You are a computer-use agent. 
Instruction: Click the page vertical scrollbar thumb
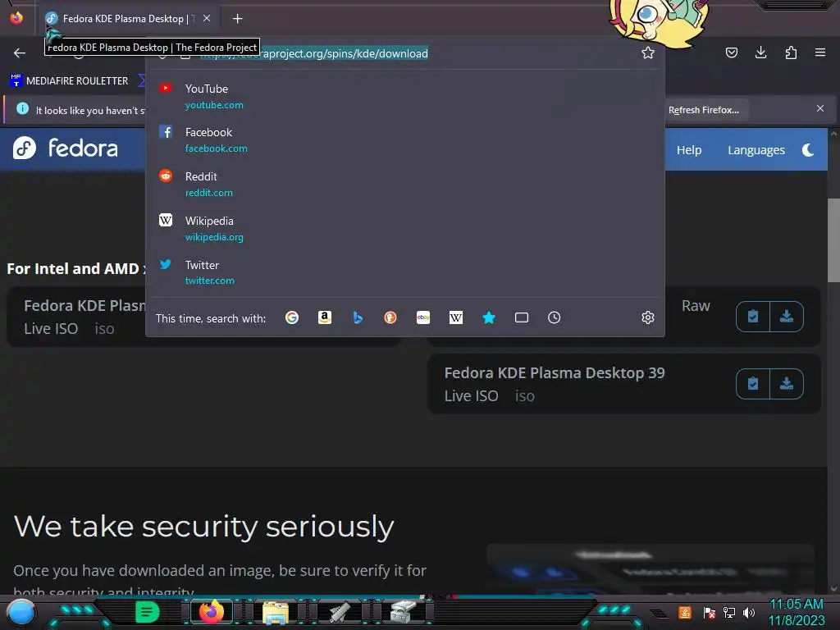pos(833,240)
